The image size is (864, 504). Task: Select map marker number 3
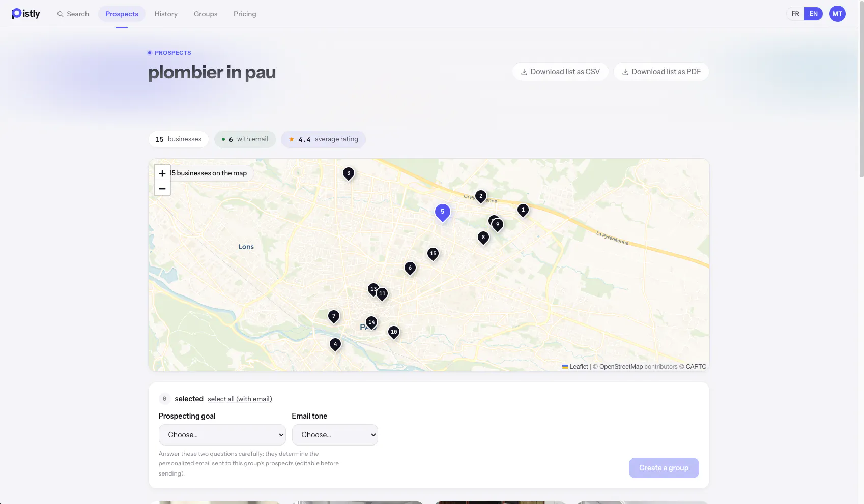pos(349,174)
